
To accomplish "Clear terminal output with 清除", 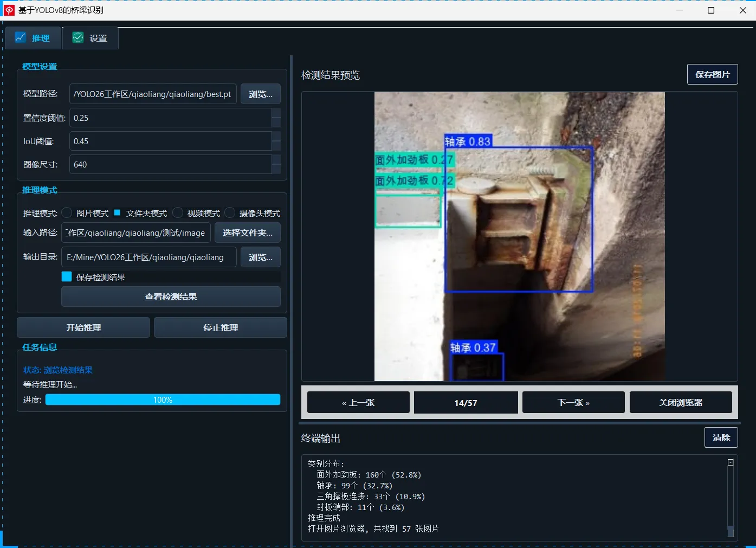I will [x=721, y=437].
